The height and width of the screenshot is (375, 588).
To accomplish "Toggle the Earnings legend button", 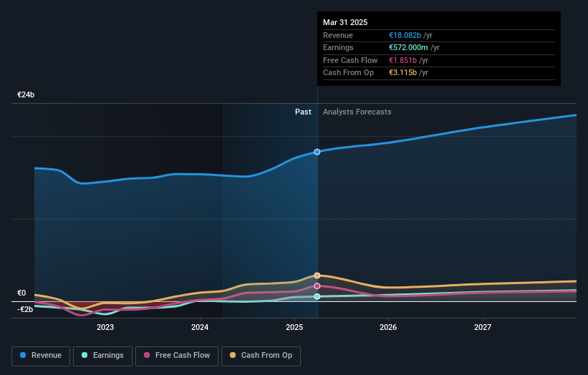I will pos(102,356).
